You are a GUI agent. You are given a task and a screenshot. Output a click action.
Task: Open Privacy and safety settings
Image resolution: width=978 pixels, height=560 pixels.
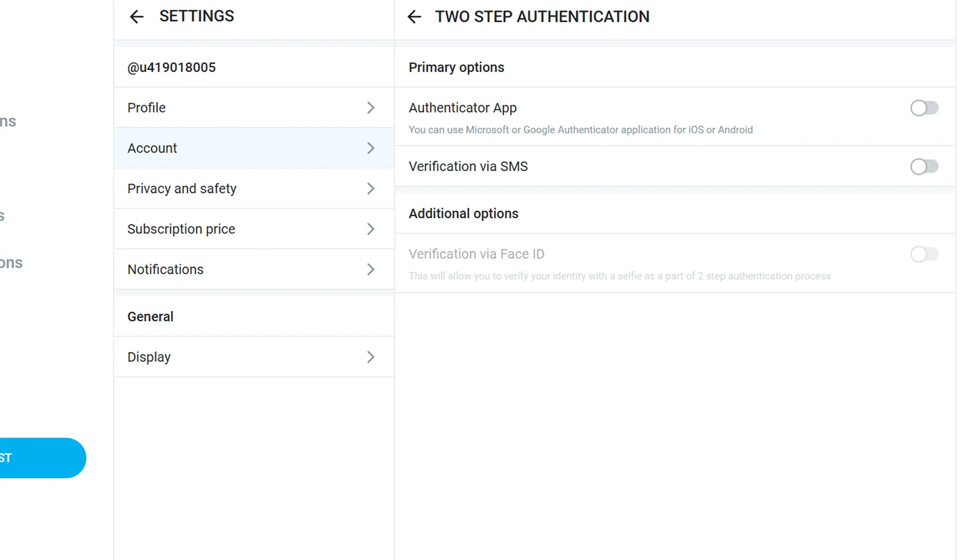point(254,188)
